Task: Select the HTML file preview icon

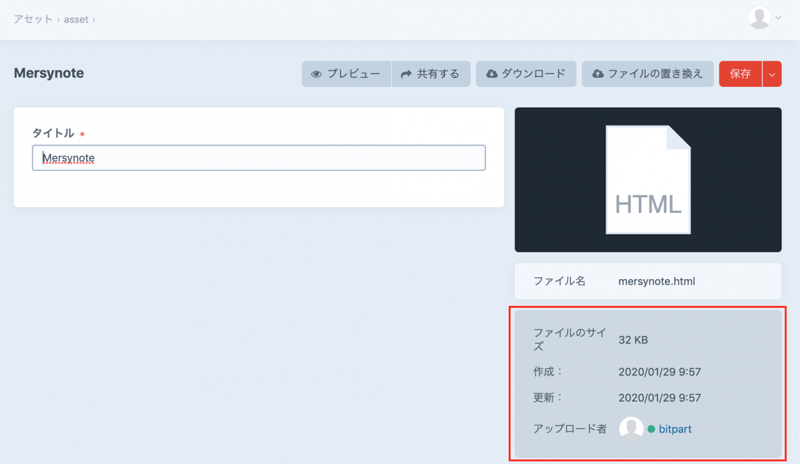Action: (648, 180)
